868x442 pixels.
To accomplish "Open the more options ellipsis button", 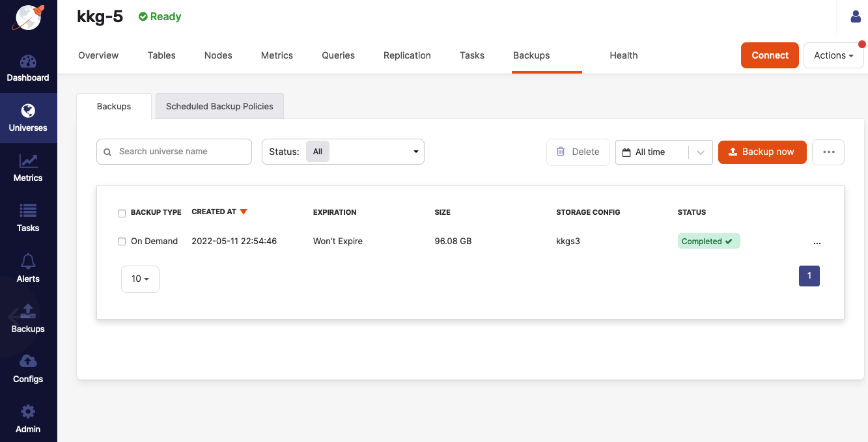I will [828, 152].
